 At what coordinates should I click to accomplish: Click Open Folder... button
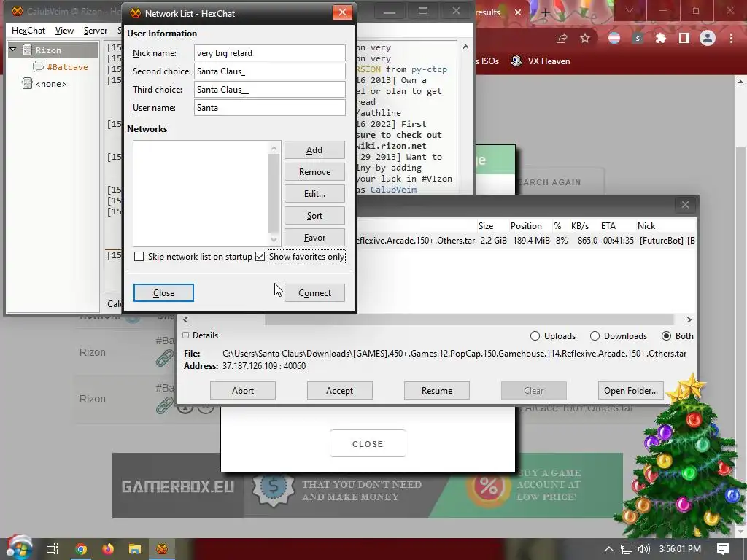[631, 391]
